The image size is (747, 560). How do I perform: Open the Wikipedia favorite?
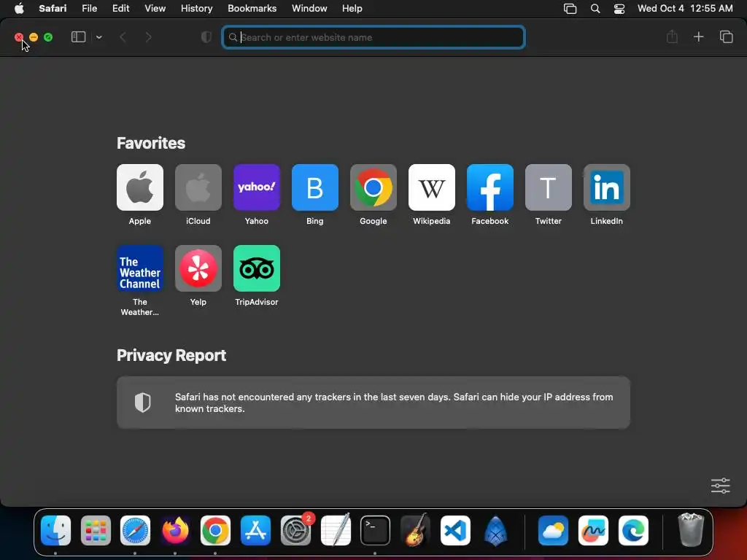[x=432, y=187]
